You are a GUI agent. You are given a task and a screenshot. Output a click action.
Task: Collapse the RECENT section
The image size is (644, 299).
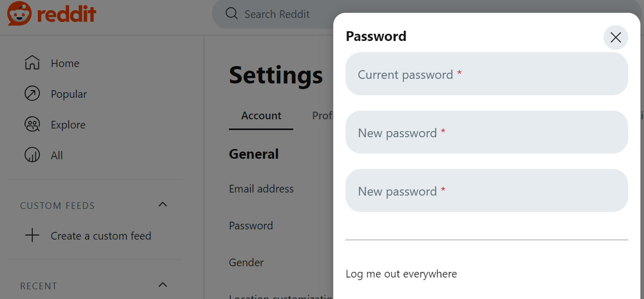pyautogui.click(x=162, y=284)
